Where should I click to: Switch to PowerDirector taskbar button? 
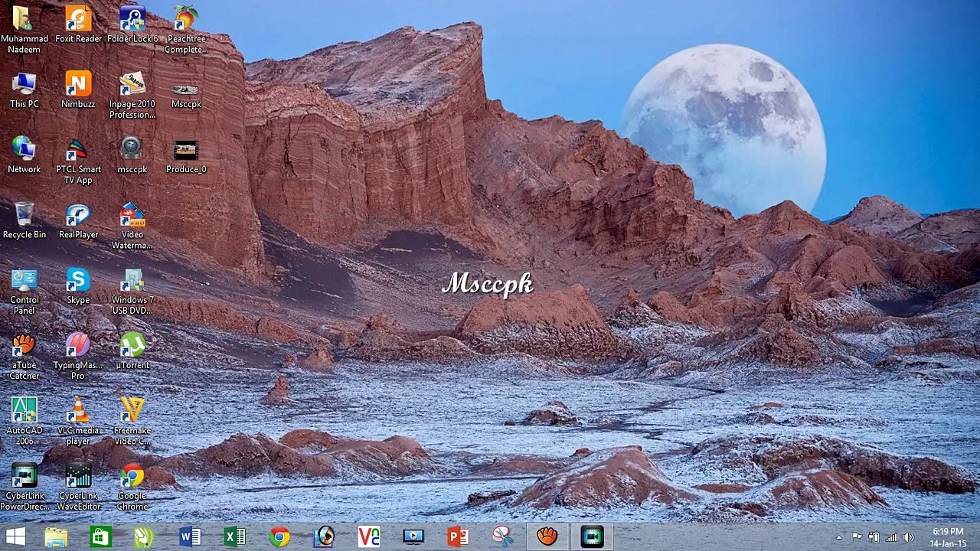click(592, 536)
